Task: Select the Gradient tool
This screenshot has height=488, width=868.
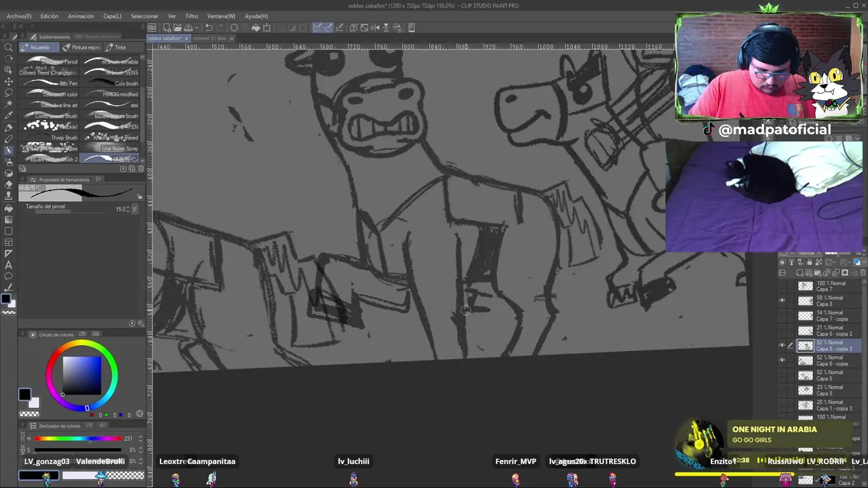Action: click(9, 220)
